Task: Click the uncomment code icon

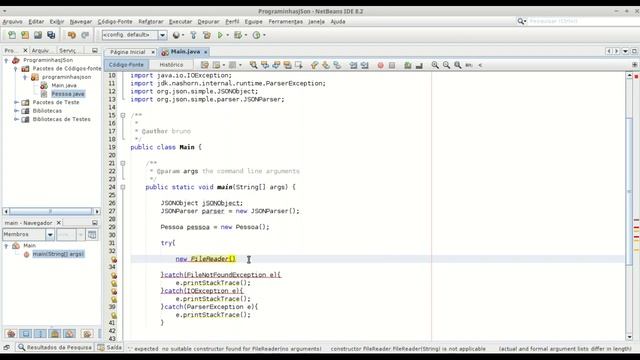Action: (419, 65)
